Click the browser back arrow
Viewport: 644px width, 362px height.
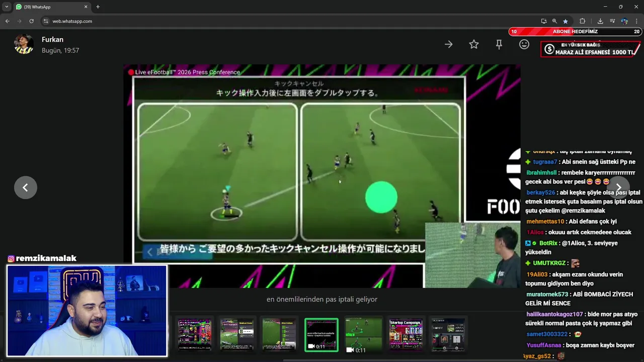[x=7, y=21]
